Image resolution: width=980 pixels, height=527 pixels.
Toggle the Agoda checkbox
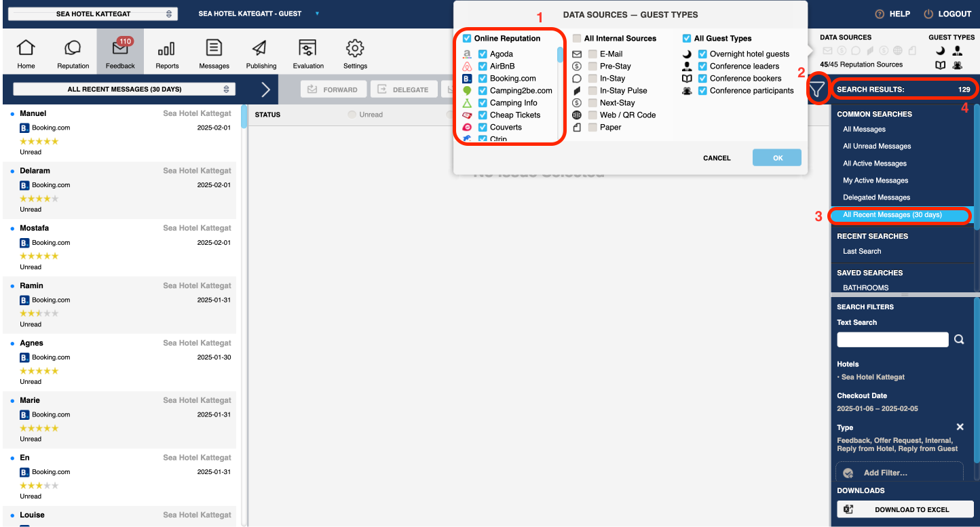pos(483,54)
